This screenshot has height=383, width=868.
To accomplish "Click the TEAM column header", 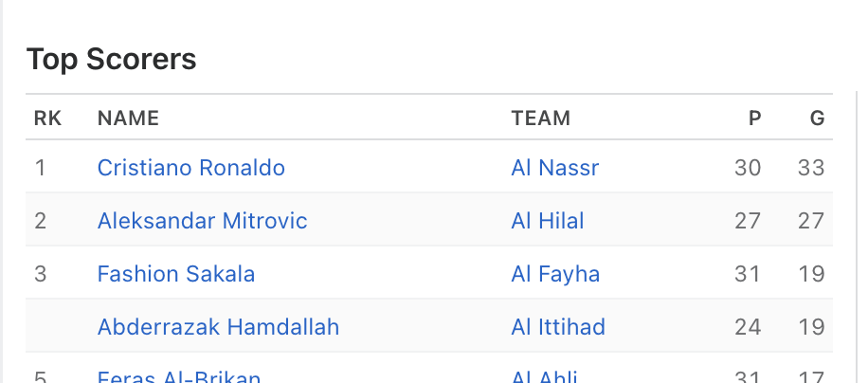I will tap(540, 119).
